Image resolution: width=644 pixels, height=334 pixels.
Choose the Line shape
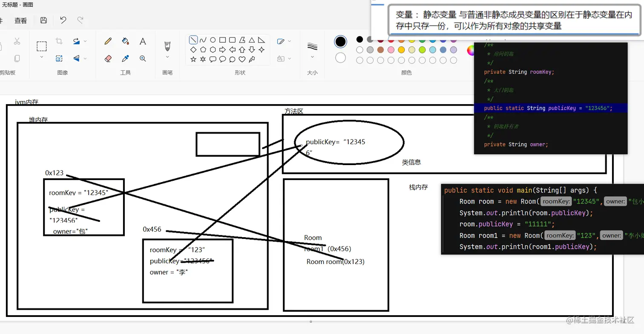pyautogui.click(x=193, y=40)
